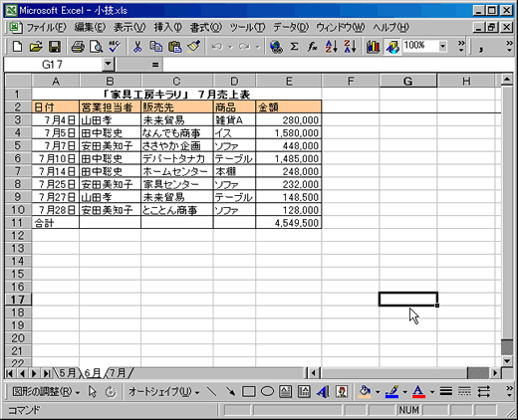Viewport: 518px width, 420px height.
Task: Launch the Chart Wizard icon
Action: pyautogui.click(x=374, y=47)
